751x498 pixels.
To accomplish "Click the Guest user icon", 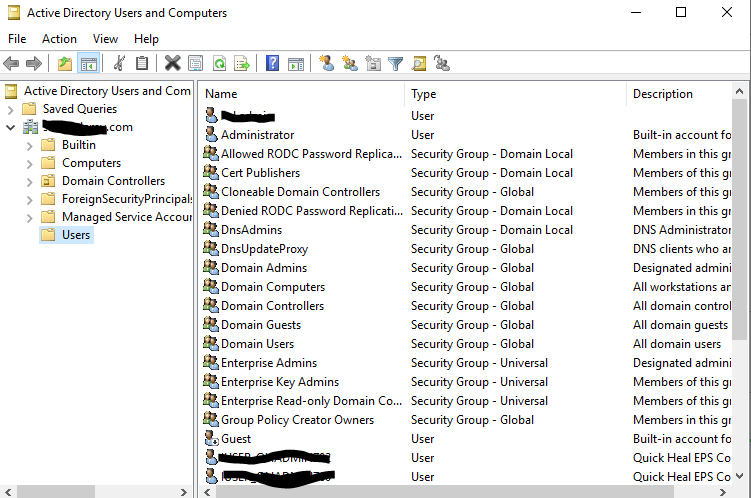I will [211, 438].
